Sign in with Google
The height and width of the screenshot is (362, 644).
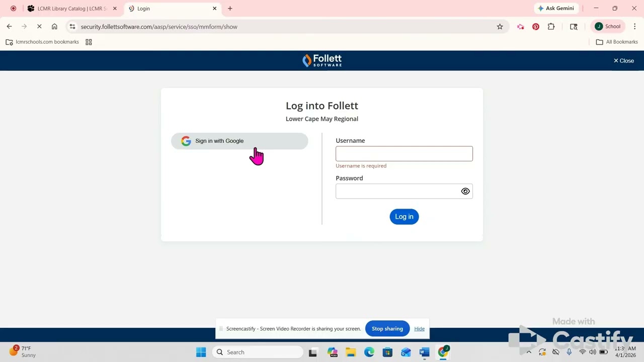point(239,141)
